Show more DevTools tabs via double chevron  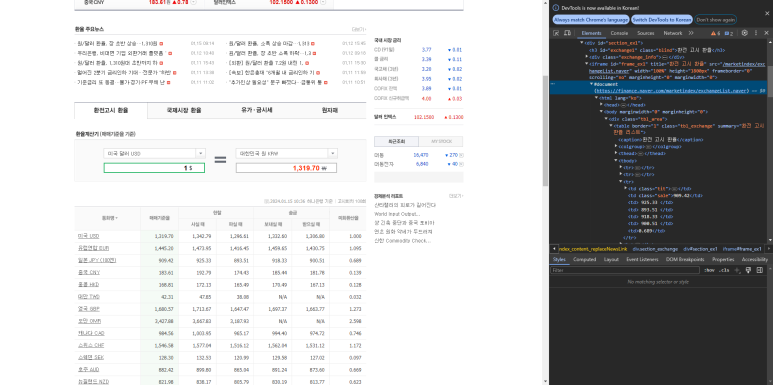pos(691,33)
